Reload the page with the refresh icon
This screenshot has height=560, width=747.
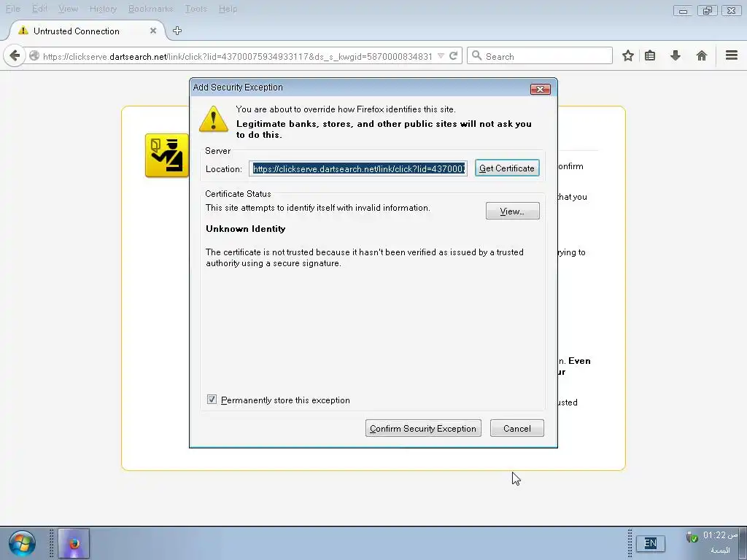coord(454,56)
